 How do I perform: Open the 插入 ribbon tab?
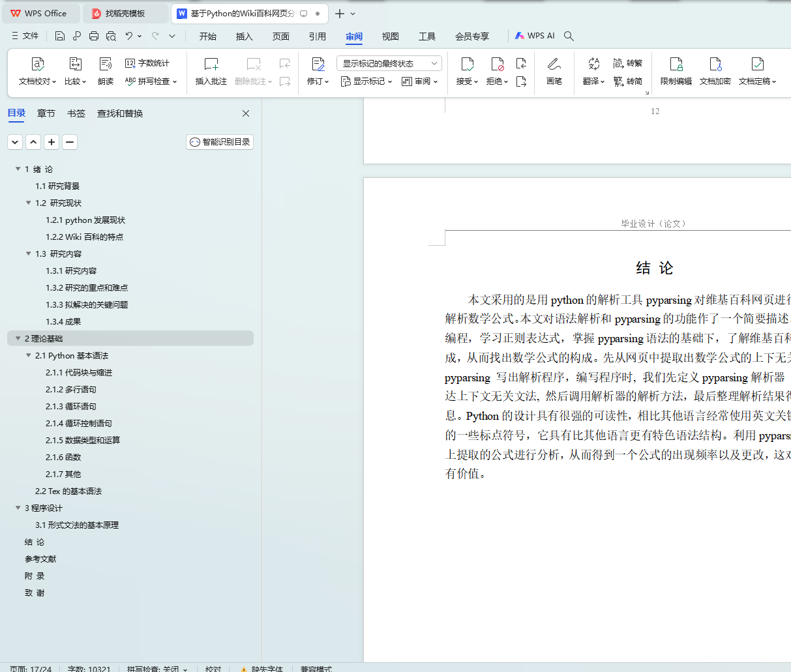click(245, 37)
